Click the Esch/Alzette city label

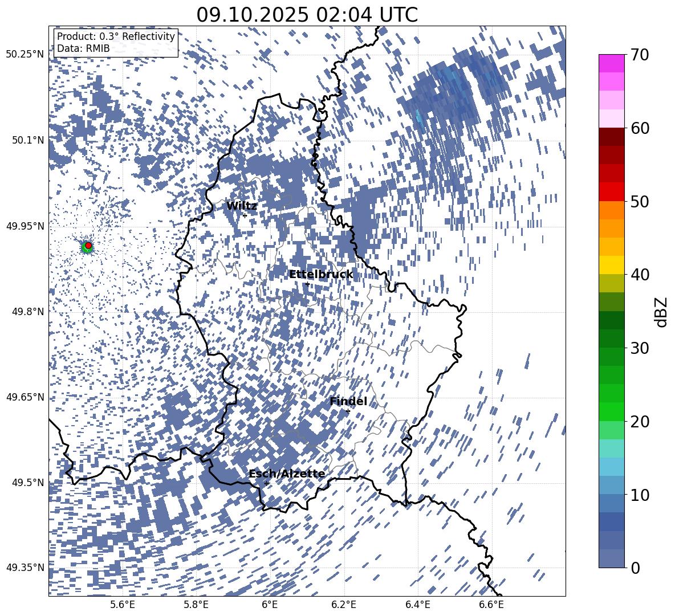287,474
